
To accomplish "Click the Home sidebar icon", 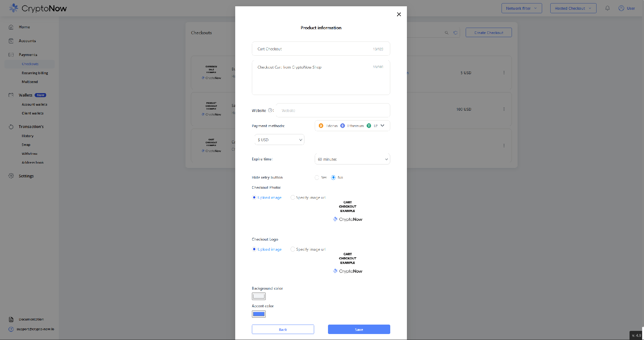I will (11, 27).
